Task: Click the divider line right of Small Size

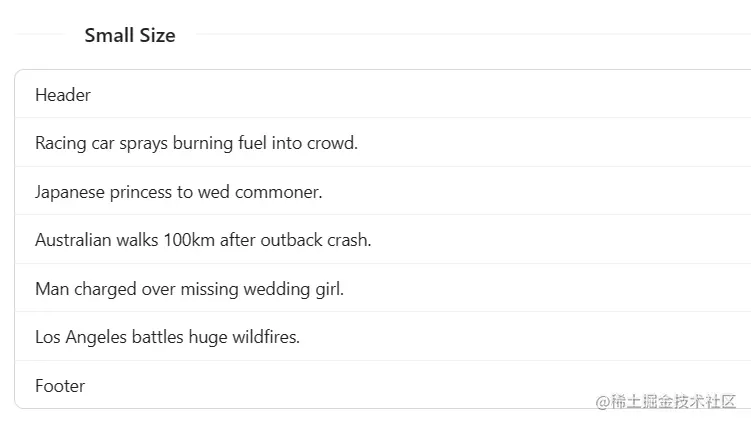Action: (x=470, y=35)
